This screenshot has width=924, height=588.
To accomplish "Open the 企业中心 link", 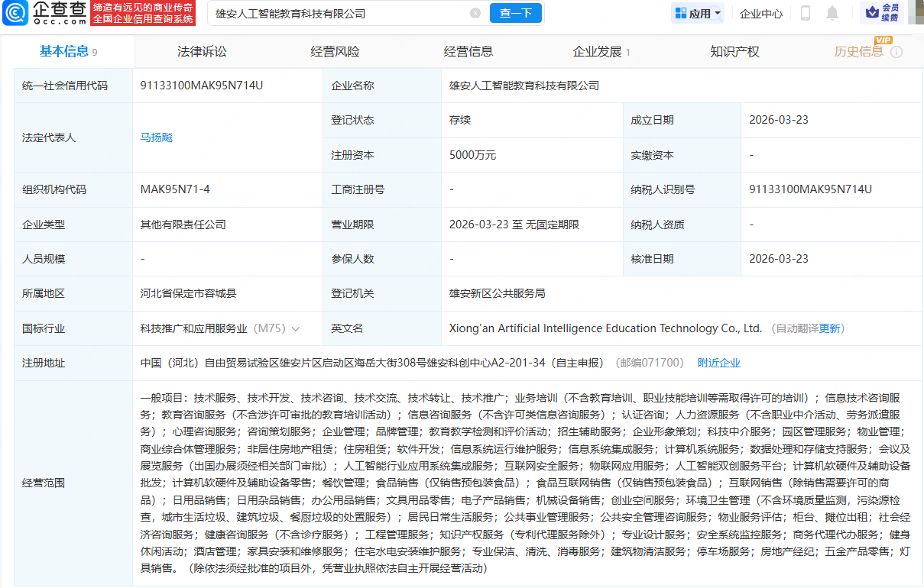I will (x=761, y=13).
